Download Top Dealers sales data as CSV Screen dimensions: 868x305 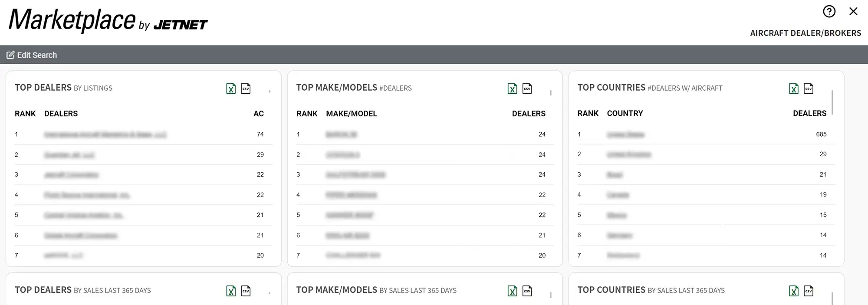pyautogui.click(x=246, y=291)
